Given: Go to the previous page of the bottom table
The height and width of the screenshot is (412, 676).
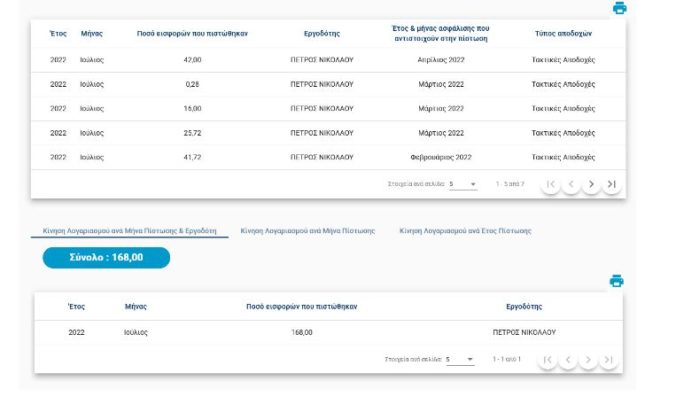Looking at the screenshot, I should (568, 359).
